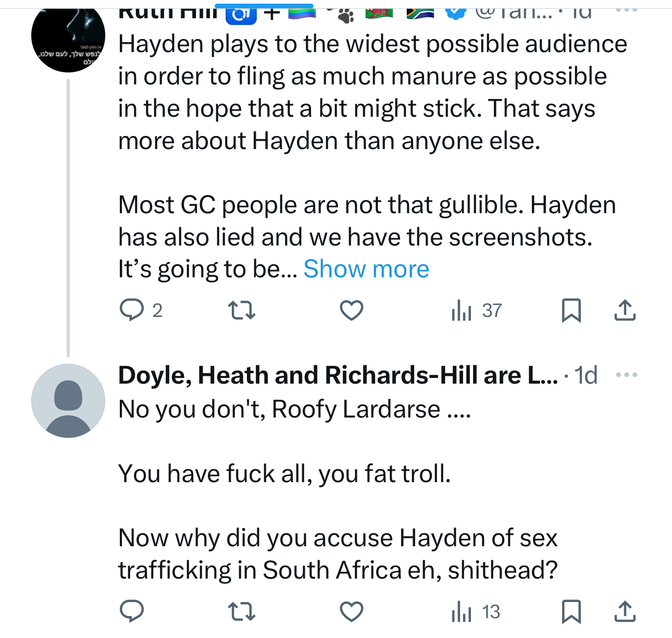
Task: Retweet the reply from Doyle, Heath account
Action: 242,611
